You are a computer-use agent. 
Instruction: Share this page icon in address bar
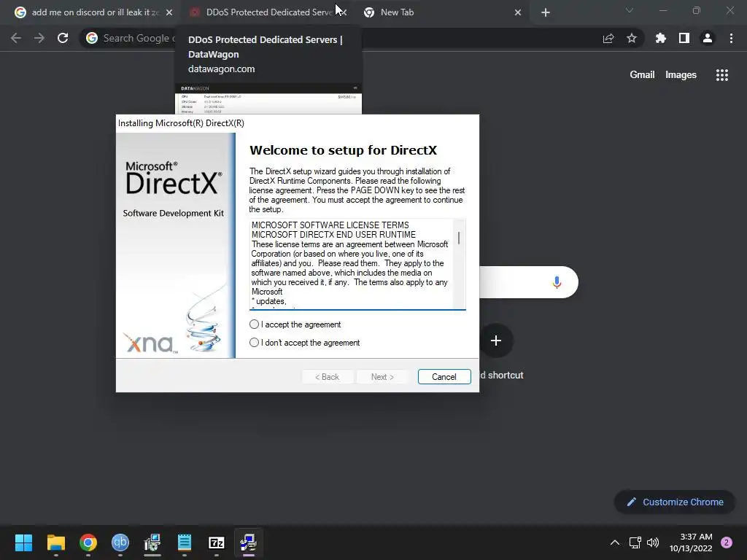[x=608, y=38]
